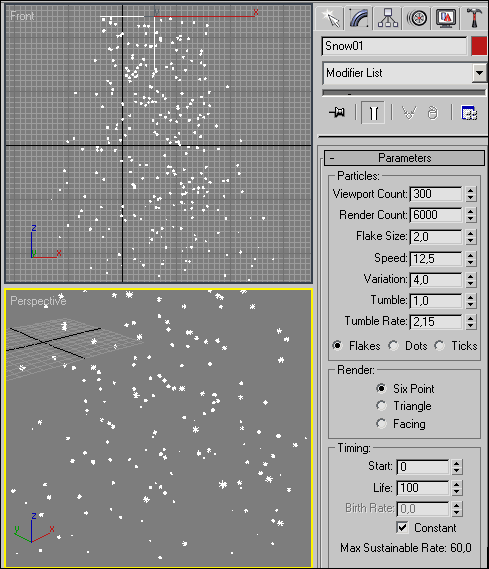Click the Perspective viewport label
The width and height of the screenshot is (489, 569).
tap(38, 301)
